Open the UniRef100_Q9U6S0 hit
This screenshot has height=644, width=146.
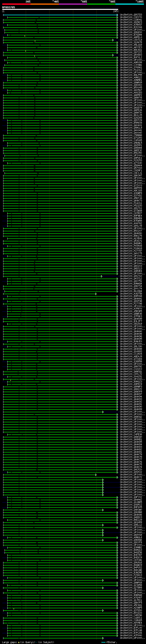(x=131, y=32)
